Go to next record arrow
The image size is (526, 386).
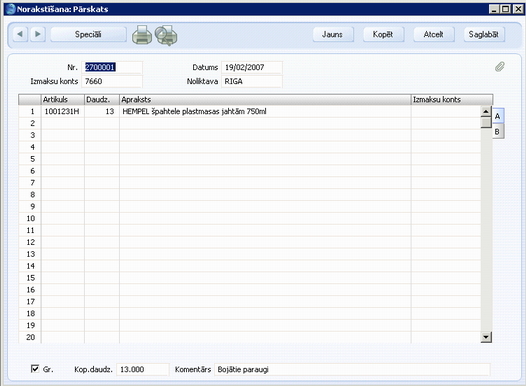(x=38, y=34)
